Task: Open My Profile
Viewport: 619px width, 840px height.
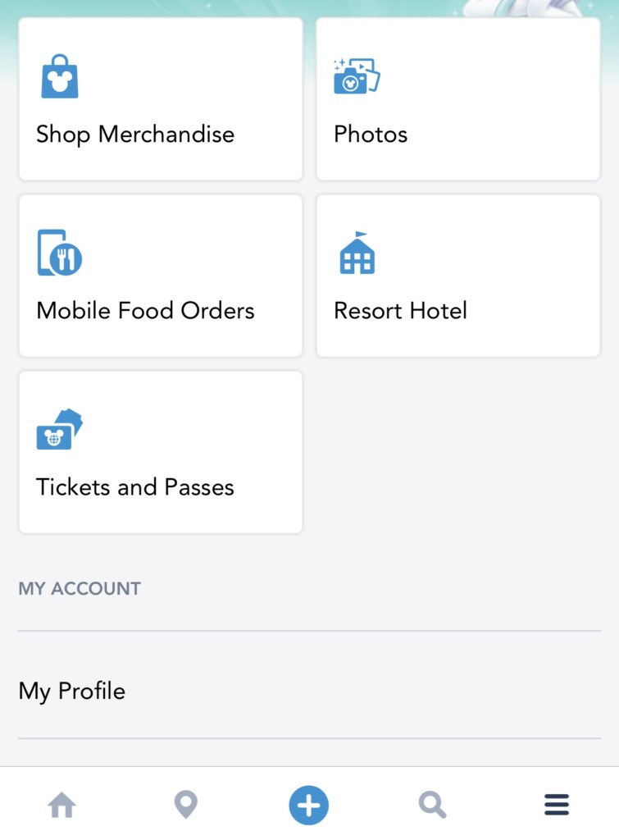Action: (72, 691)
